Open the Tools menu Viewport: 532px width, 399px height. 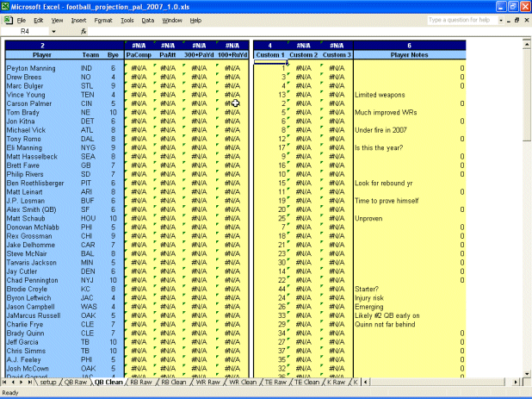click(x=127, y=21)
